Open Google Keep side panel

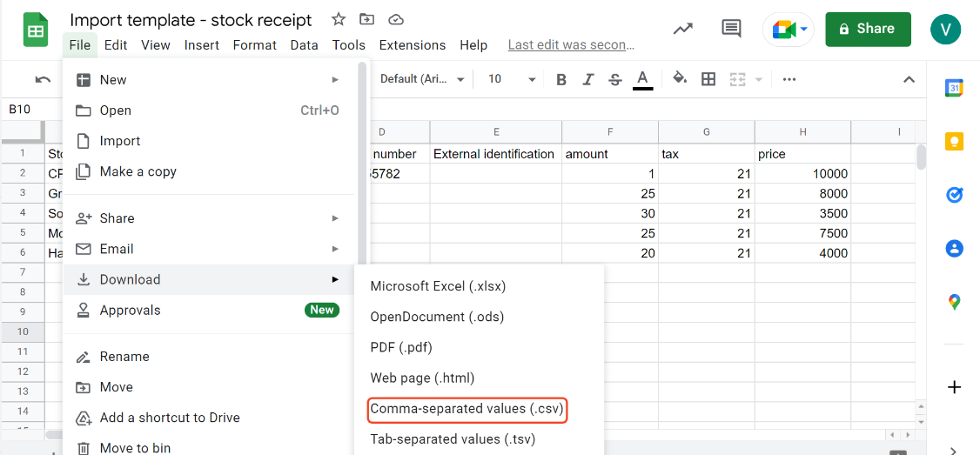pos(954,142)
